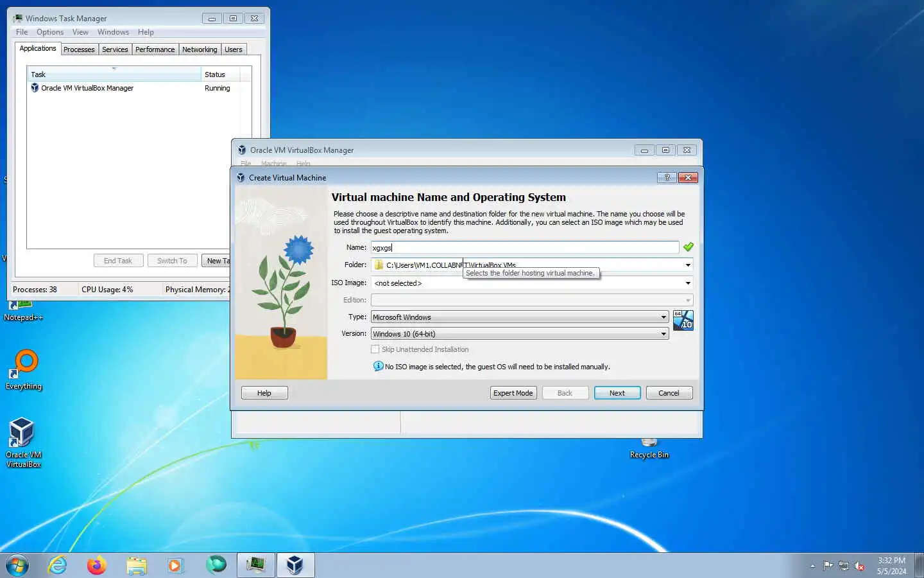Switch to the Services tab
Image resolution: width=924 pixels, height=578 pixels.
pyautogui.click(x=115, y=49)
